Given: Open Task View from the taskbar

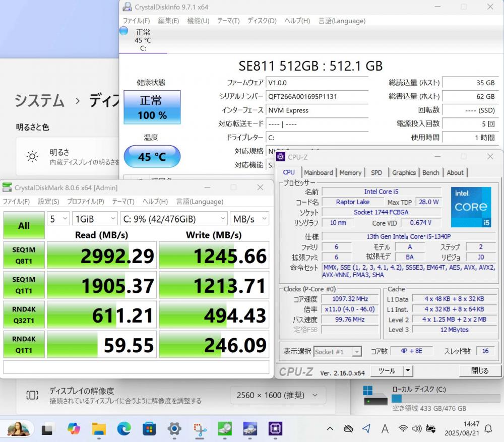Looking at the screenshot, I should [x=47, y=429].
